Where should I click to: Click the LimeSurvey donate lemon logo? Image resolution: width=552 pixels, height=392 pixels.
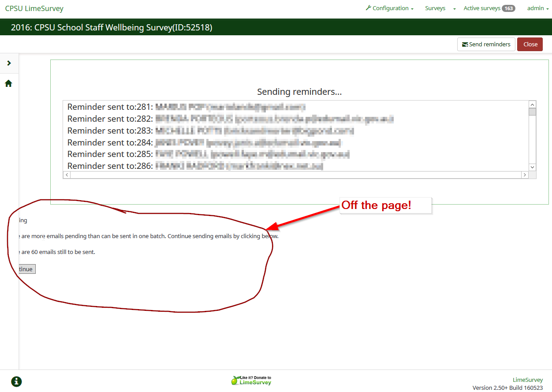(251, 380)
